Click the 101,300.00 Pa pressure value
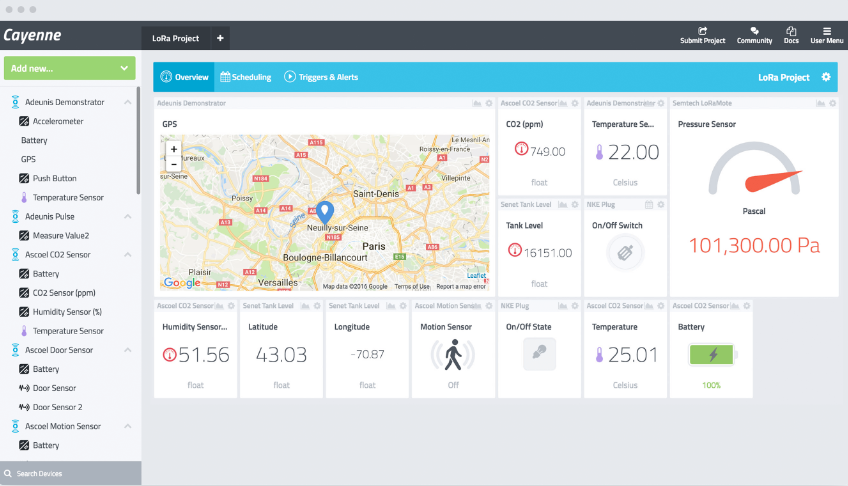The image size is (848, 486). (x=754, y=245)
